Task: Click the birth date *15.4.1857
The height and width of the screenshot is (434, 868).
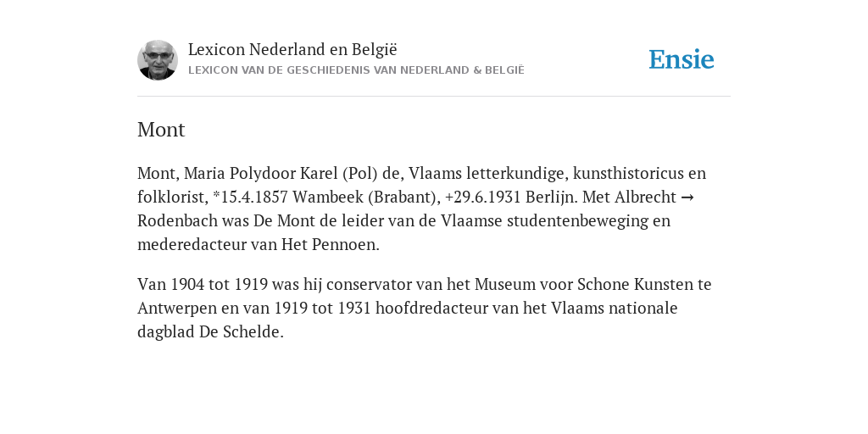Action: [250, 197]
